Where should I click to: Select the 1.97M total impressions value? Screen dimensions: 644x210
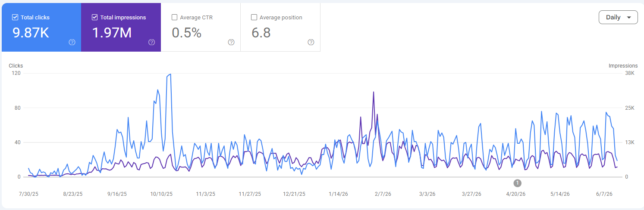112,33
